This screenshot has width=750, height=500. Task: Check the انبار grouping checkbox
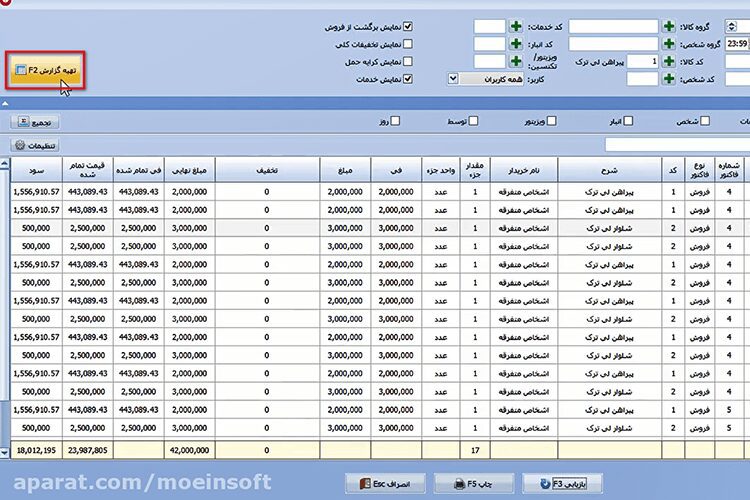[x=628, y=121]
